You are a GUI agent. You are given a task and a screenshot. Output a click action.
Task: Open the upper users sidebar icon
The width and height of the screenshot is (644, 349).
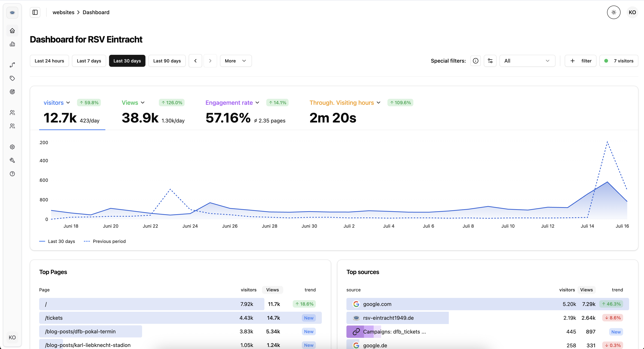pos(12,112)
